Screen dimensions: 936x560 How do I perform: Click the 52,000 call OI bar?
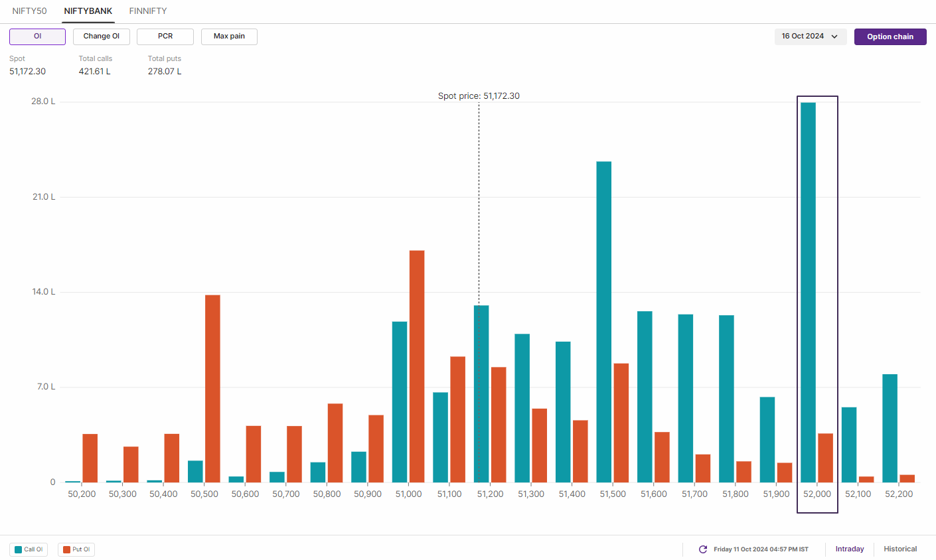[x=809, y=293]
